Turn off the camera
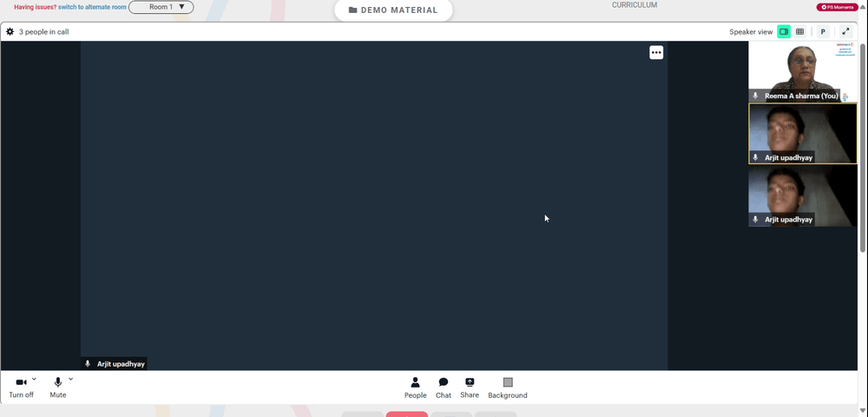The height and width of the screenshot is (417, 868). [x=21, y=387]
